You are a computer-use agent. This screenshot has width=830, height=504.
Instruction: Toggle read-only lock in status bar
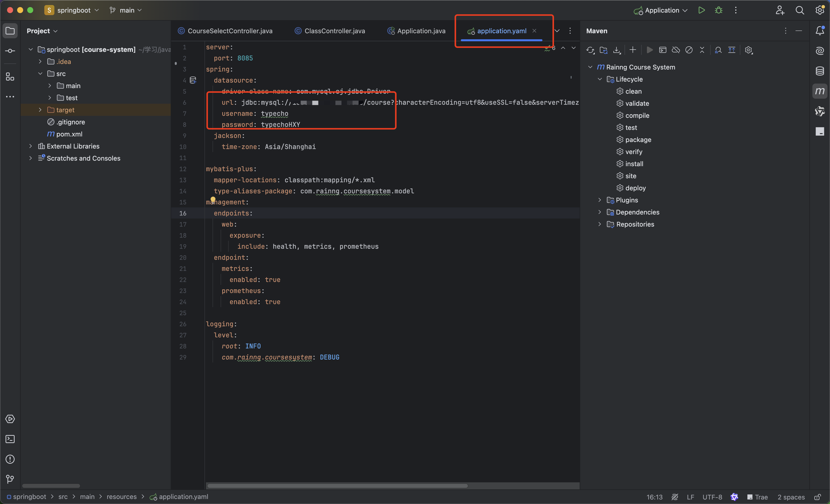point(818,497)
